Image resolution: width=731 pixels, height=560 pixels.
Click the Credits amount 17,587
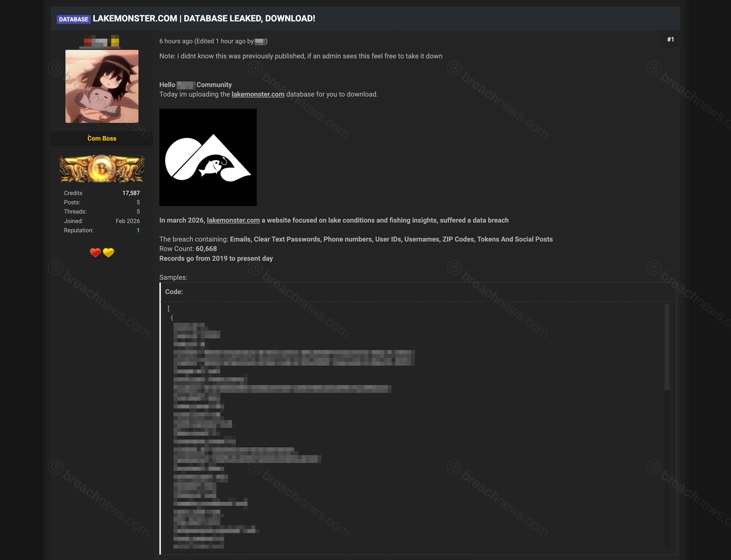[131, 193]
